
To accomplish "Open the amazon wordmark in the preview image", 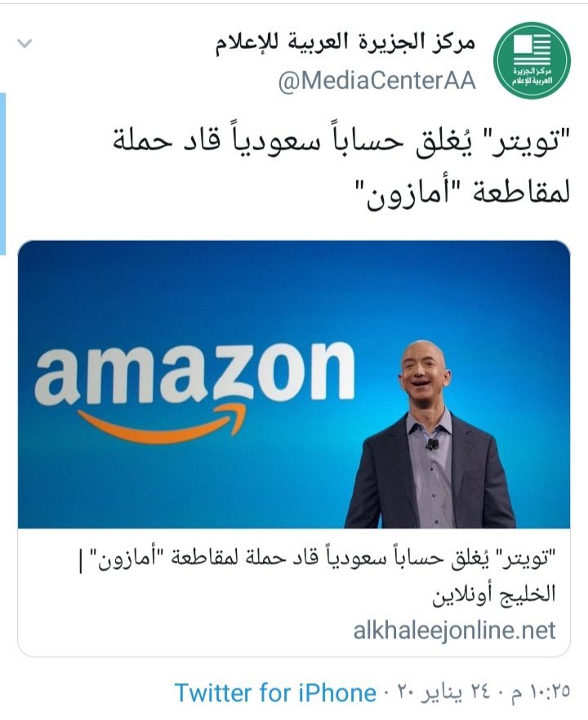I will pyautogui.click(x=194, y=373).
